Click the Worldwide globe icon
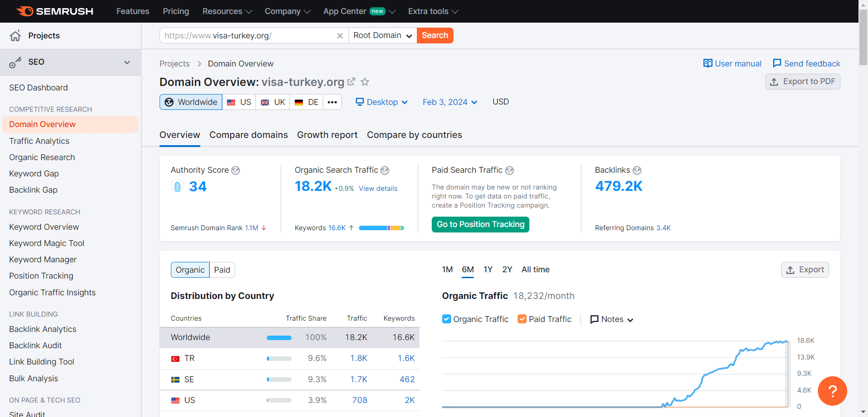Viewport: 868px width, 417px height. 169,102
